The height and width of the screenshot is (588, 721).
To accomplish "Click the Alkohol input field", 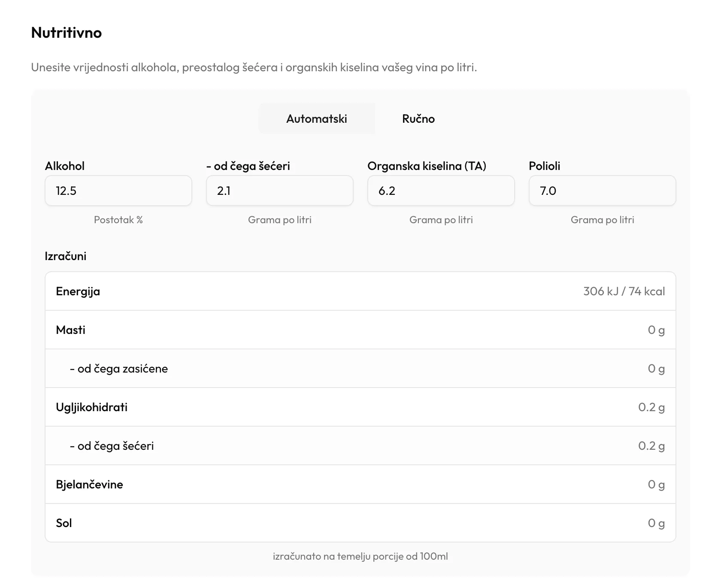I will pyautogui.click(x=118, y=191).
